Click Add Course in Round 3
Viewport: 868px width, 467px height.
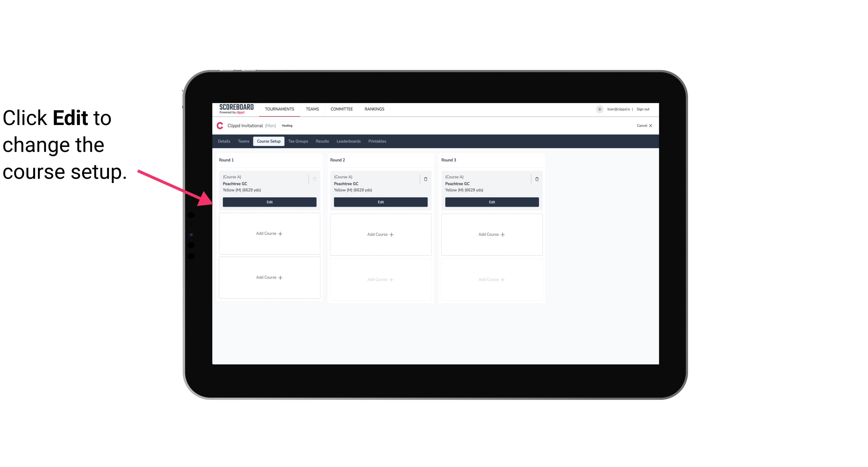(x=492, y=234)
